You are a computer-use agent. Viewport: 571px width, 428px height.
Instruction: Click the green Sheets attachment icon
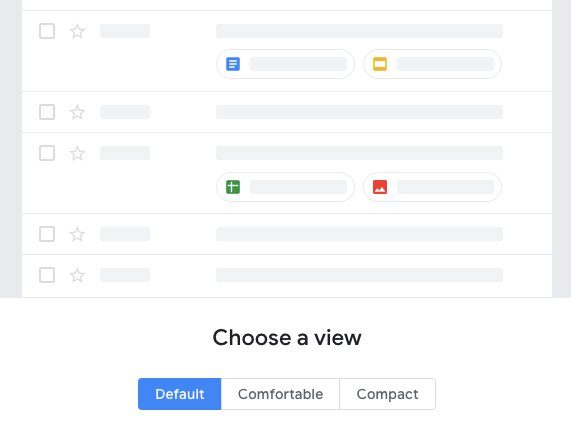[x=233, y=187]
